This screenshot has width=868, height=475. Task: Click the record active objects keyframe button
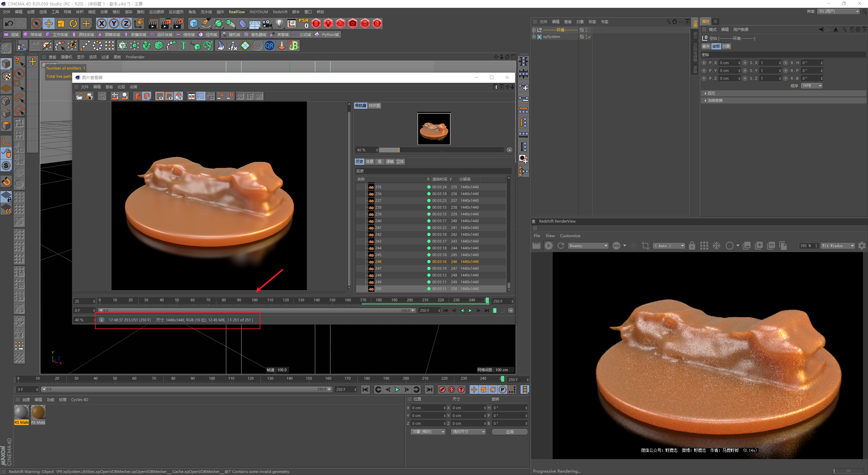[442, 389]
